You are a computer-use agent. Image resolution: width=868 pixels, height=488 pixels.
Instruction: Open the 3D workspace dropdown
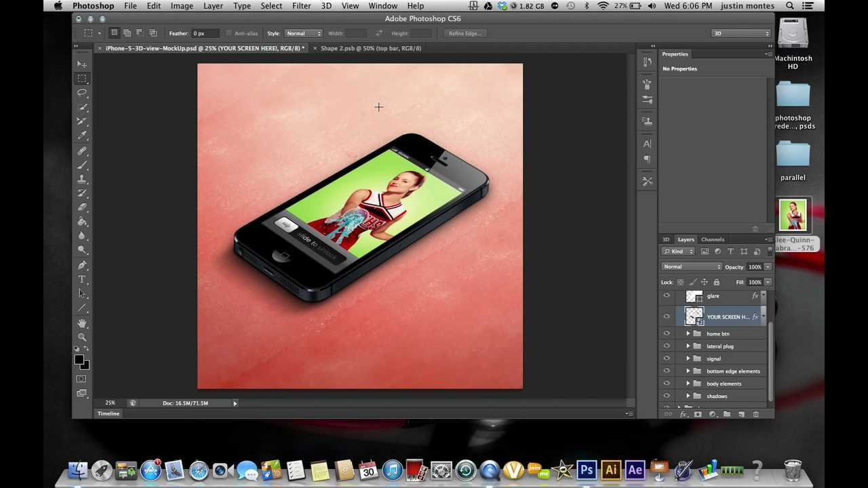742,33
